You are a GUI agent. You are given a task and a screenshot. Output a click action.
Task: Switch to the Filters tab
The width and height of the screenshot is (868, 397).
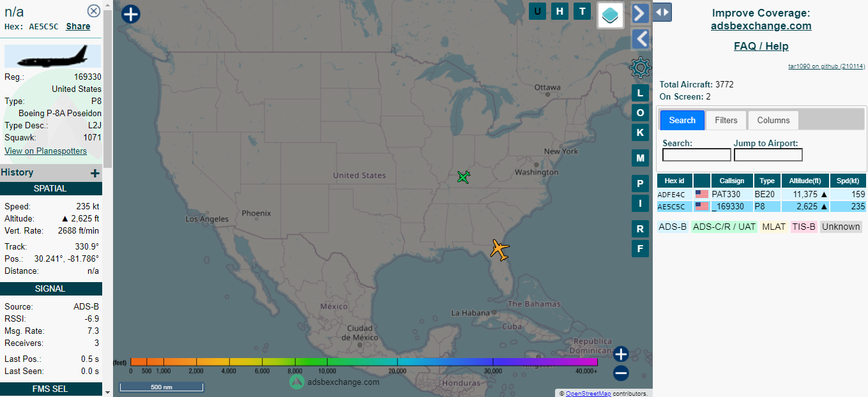tap(726, 120)
